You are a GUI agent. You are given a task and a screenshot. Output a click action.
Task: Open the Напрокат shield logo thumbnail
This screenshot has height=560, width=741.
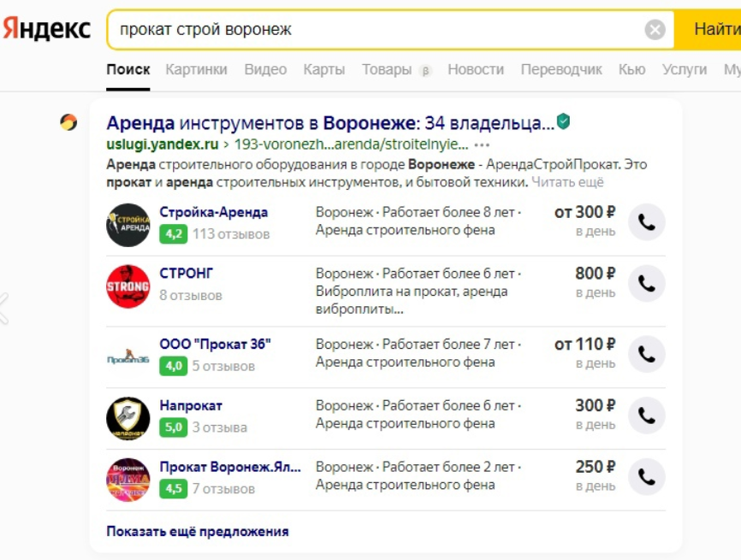click(x=128, y=418)
